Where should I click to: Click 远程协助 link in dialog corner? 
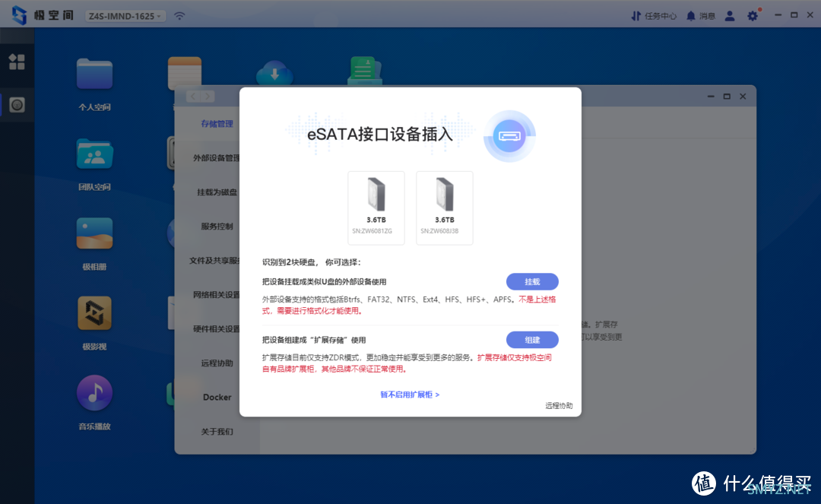pyautogui.click(x=559, y=406)
